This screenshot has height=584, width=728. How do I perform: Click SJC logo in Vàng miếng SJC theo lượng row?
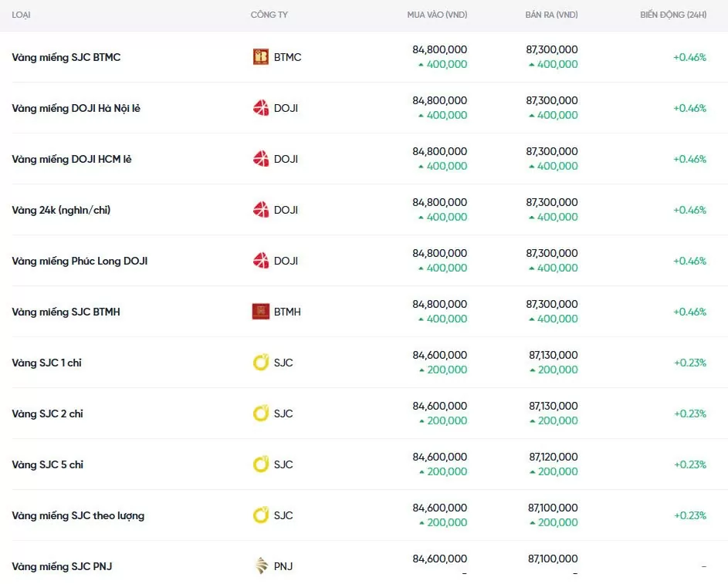(x=260, y=516)
